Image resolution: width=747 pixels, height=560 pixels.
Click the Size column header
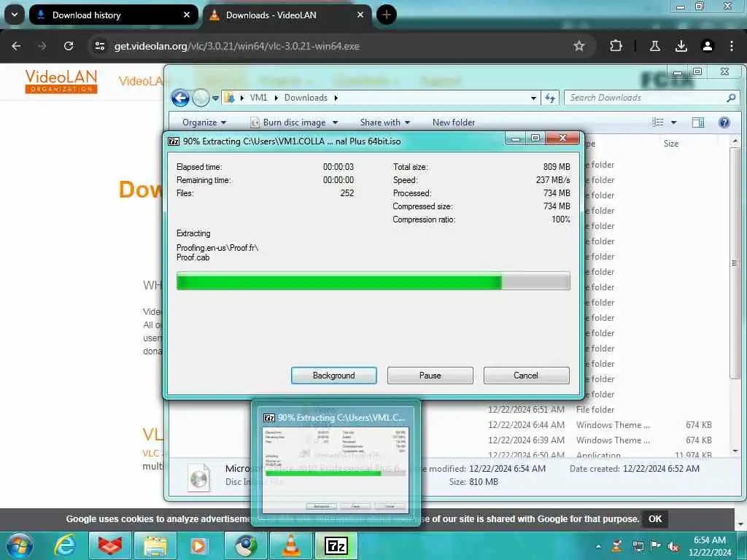[x=671, y=144]
